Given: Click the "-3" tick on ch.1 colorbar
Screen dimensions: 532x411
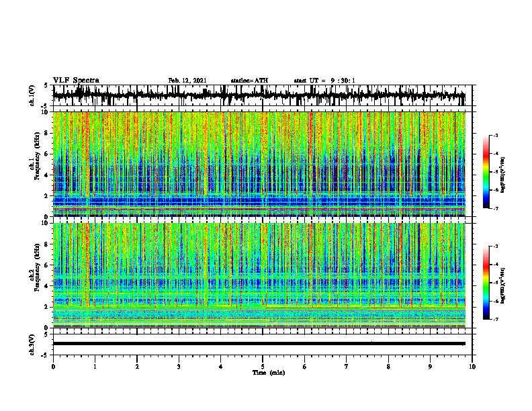Looking at the screenshot, I should pos(495,136).
